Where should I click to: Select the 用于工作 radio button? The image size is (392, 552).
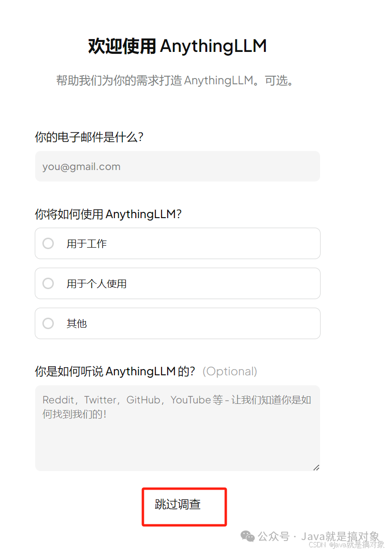[x=48, y=243]
